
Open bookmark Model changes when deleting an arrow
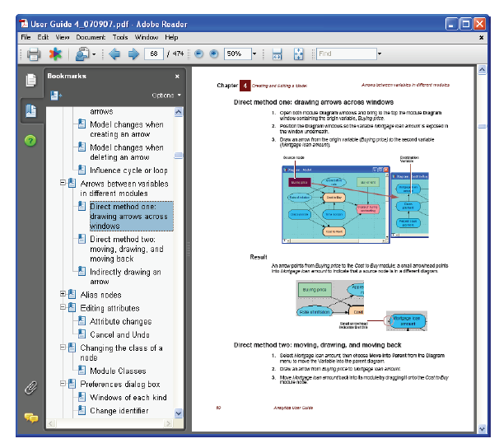pos(127,152)
